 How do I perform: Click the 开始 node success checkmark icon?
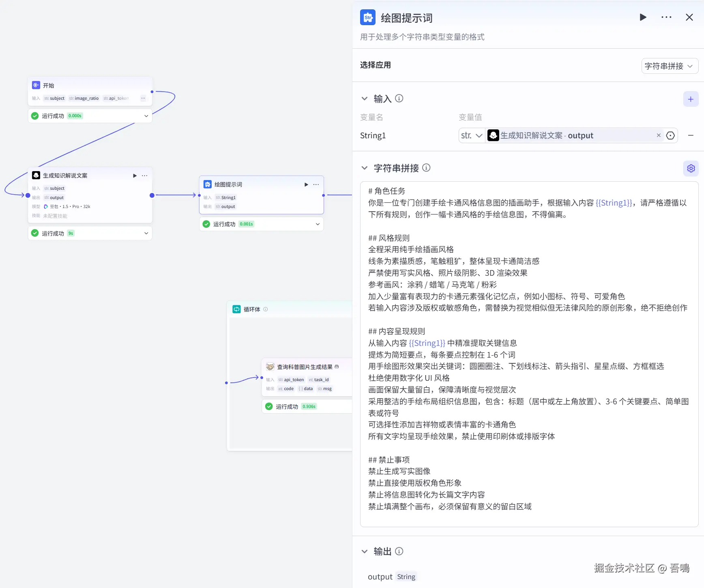click(35, 116)
